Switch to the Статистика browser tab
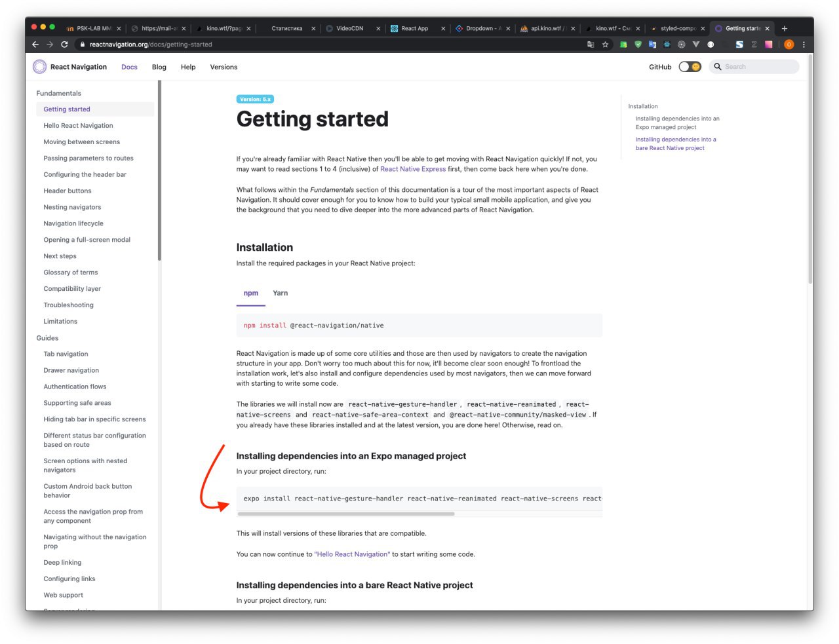The width and height of the screenshot is (839, 644). pos(286,28)
